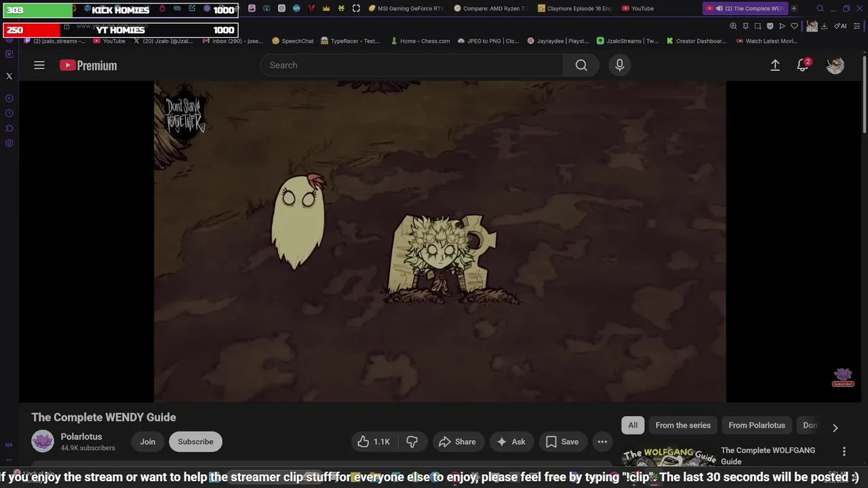Click the send arrow icon in the address bar
868x488 pixels.
782,26
